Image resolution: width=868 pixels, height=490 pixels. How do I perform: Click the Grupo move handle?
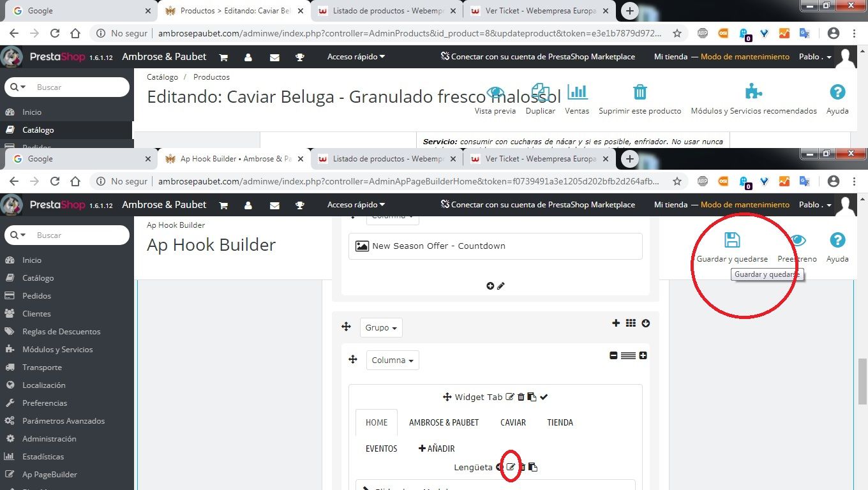pos(346,327)
